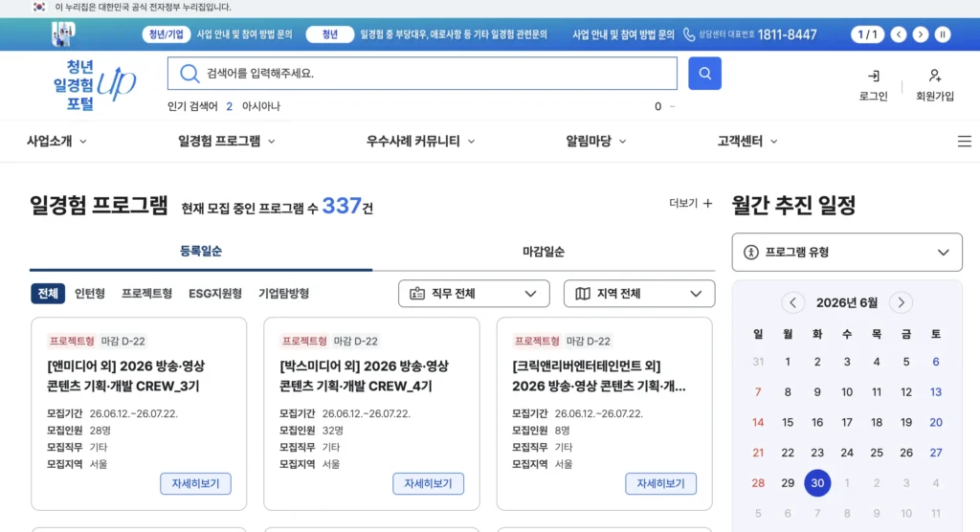Viewport: 980px width, 532px height.
Task: Click the popular search term 아시아나
Action: [x=261, y=106]
